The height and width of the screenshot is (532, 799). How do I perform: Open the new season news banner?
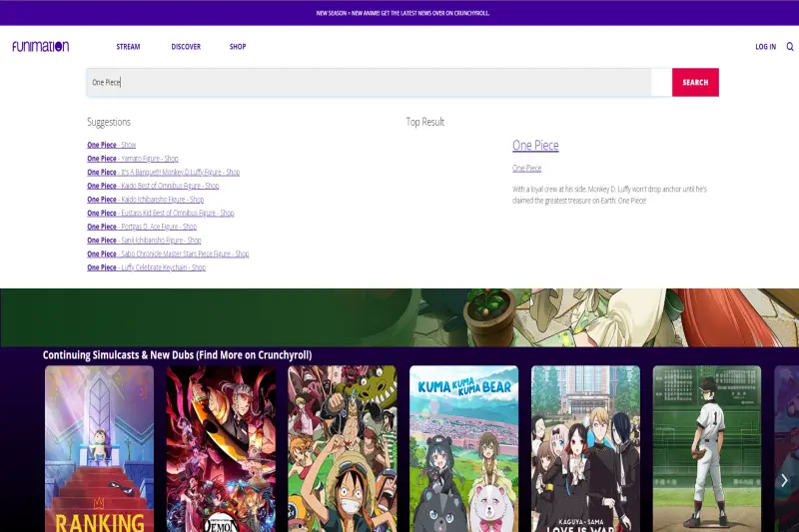coord(402,13)
